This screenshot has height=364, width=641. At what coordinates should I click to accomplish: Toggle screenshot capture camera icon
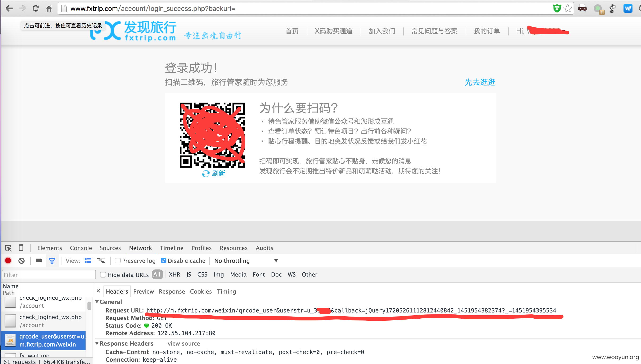[x=39, y=261]
